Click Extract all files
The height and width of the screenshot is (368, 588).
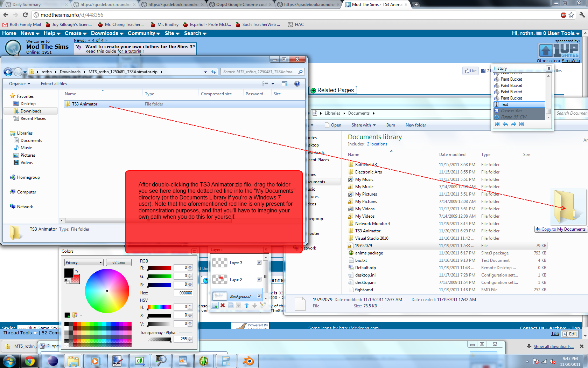pos(54,84)
